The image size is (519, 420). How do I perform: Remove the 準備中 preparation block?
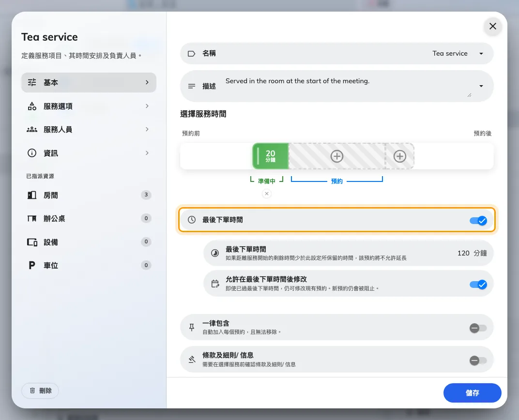click(x=267, y=194)
